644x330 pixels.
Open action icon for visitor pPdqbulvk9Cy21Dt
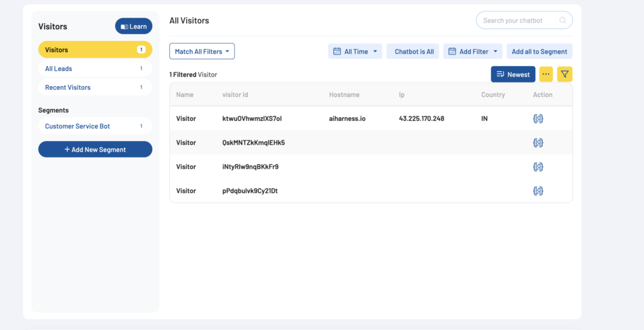tap(538, 191)
